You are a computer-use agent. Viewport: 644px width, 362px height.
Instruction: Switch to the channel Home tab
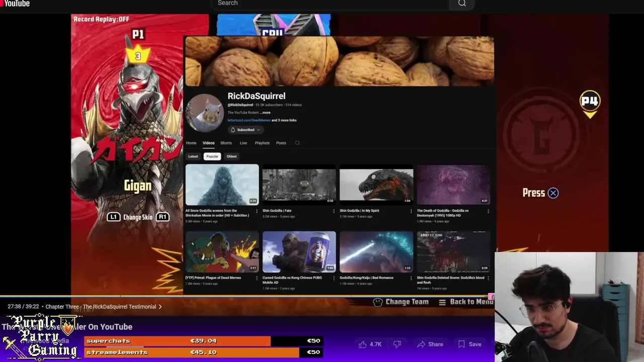(x=191, y=143)
